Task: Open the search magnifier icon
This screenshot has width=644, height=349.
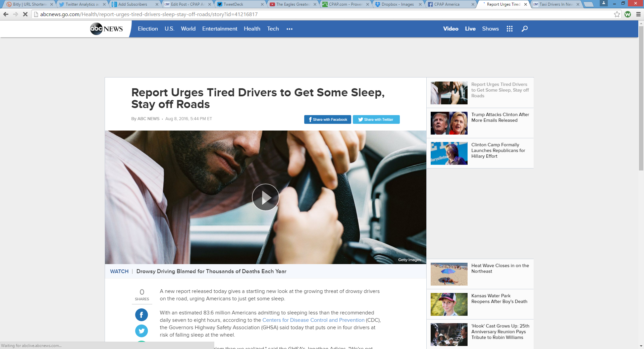Action: tap(525, 29)
